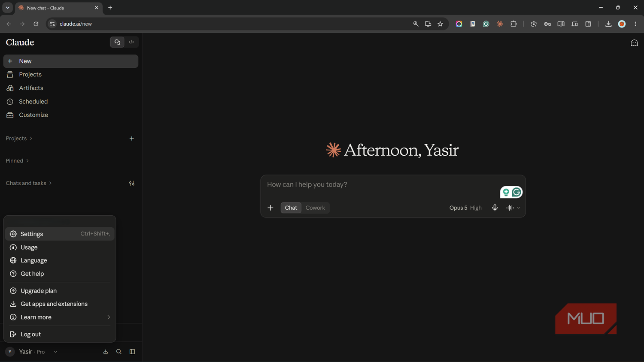Expand the Pinned section
This screenshot has width=644, height=362.
[x=17, y=161]
